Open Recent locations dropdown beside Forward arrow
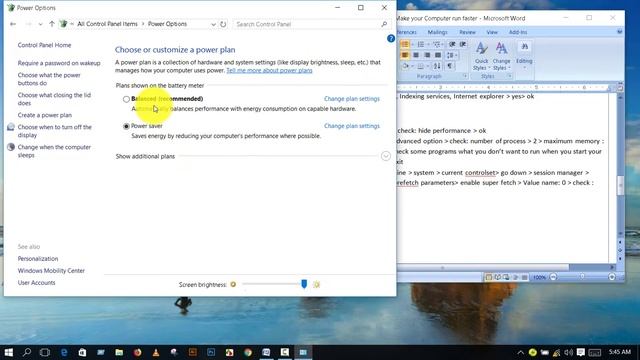The image size is (640, 360). 40,24
